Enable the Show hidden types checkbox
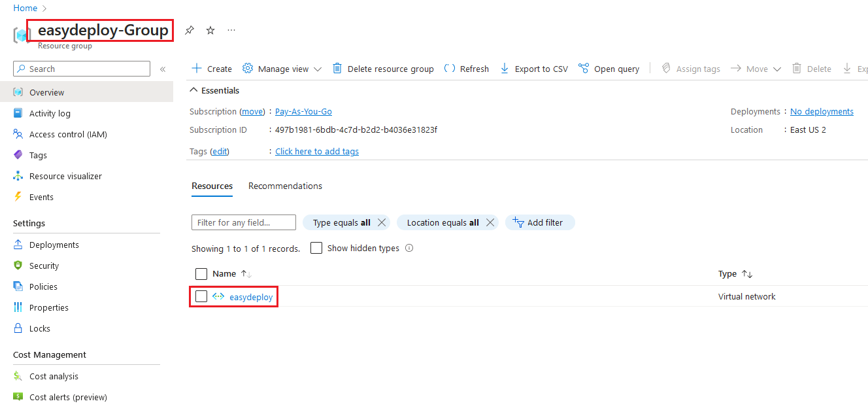The height and width of the screenshot is (412, 868). 316,248
